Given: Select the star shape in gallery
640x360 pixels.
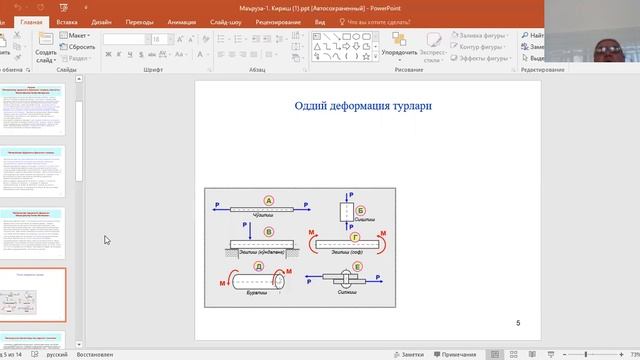Looking at the screenshot, I should 366,56.
